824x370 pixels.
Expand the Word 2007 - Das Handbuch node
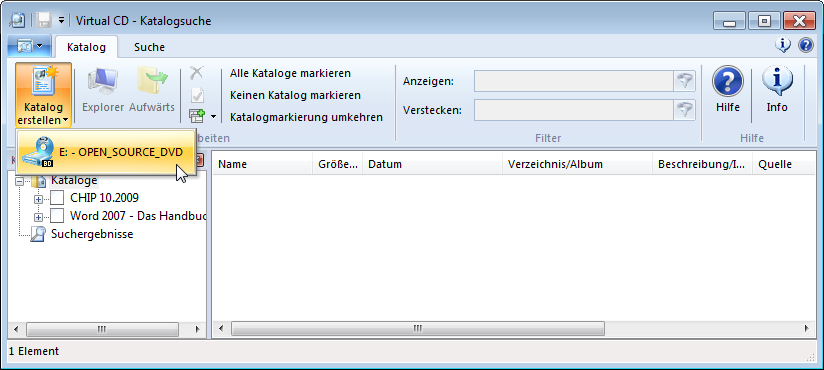pyautogui.click(x=38, y=217)
